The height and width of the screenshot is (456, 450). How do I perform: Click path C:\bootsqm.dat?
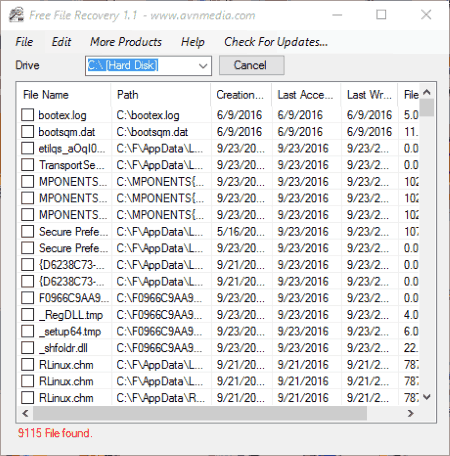[x=152, y=132]
